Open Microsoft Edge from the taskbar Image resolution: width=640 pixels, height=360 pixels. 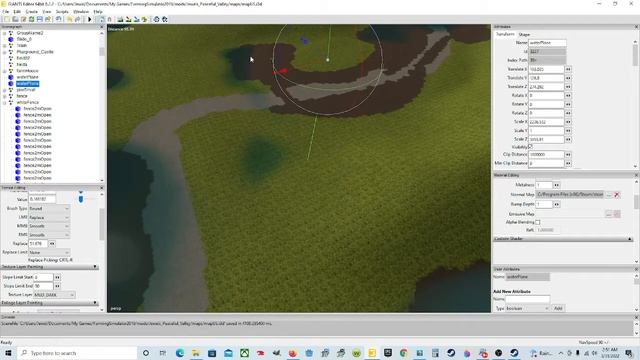(x=180, y=353)
